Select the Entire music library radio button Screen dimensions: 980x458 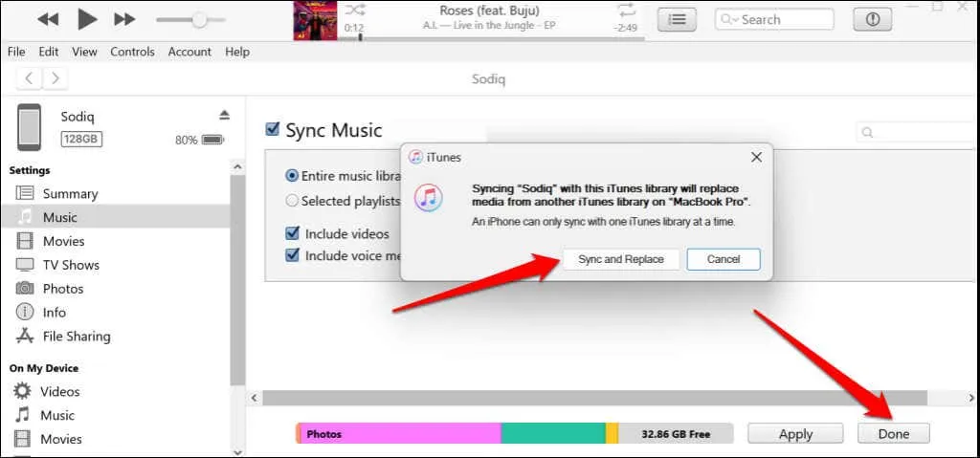pos(292,176)
